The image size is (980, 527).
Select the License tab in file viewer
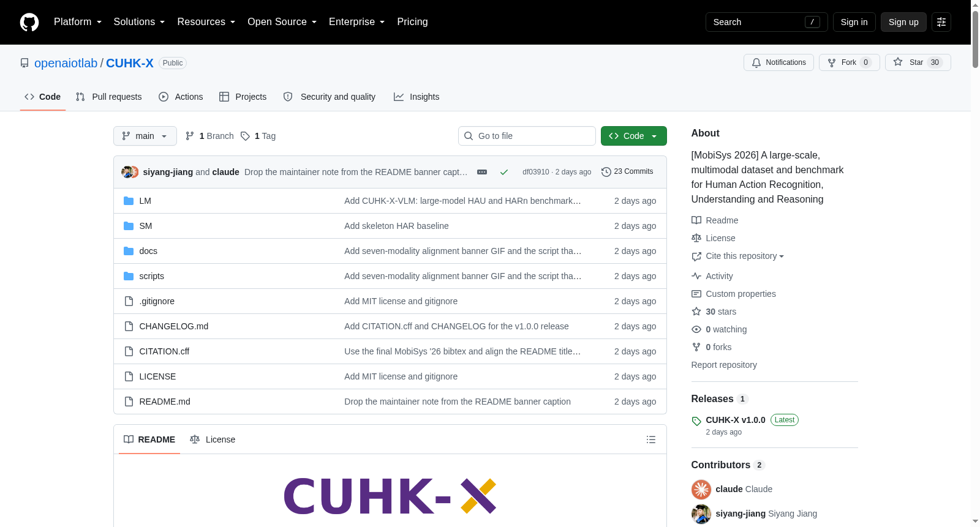click(213, 439)
